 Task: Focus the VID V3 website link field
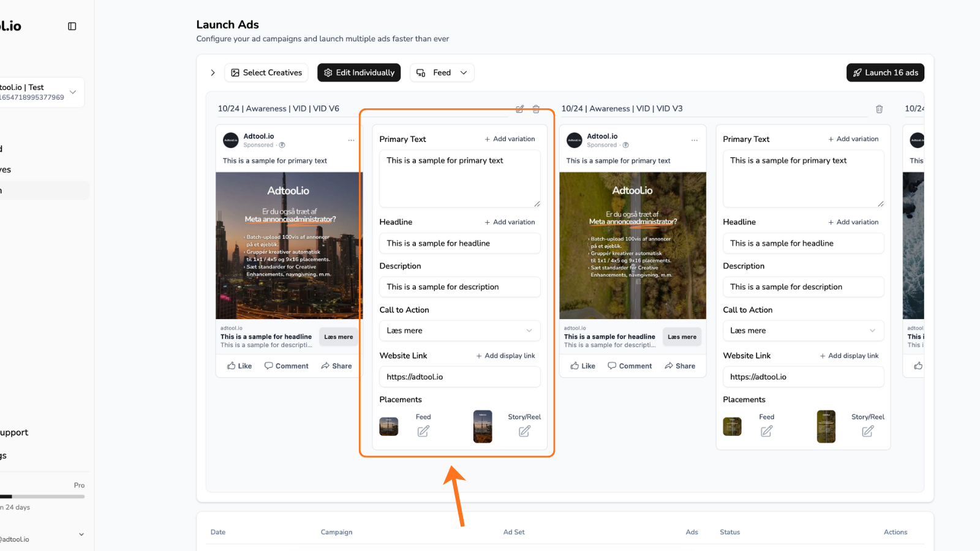click(x=804, y=377)
